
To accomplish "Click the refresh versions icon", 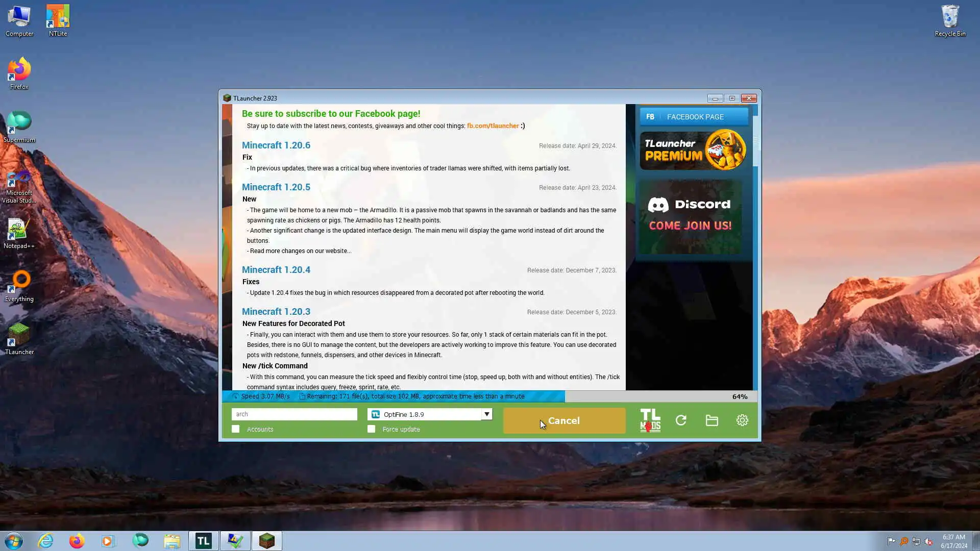I will coord(681,420).
